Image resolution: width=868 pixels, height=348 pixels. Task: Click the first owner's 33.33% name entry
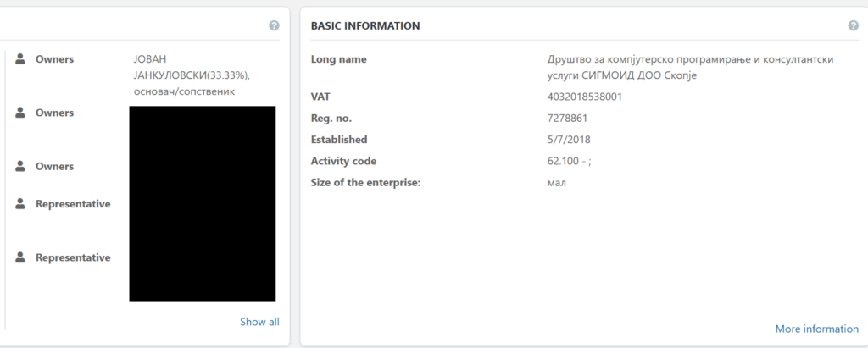pos(191,75)
